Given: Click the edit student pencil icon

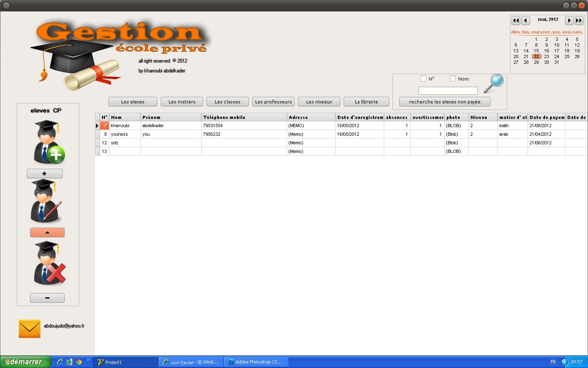Looking at the screenshot, I should coord(46,201).
